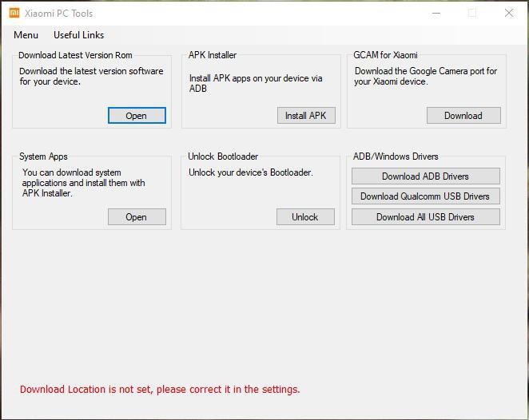Click the 'GCAM for Xiaomi' group title
Image resolution: width=529 pixels, height=420 pixels.
tap(385, 55)
